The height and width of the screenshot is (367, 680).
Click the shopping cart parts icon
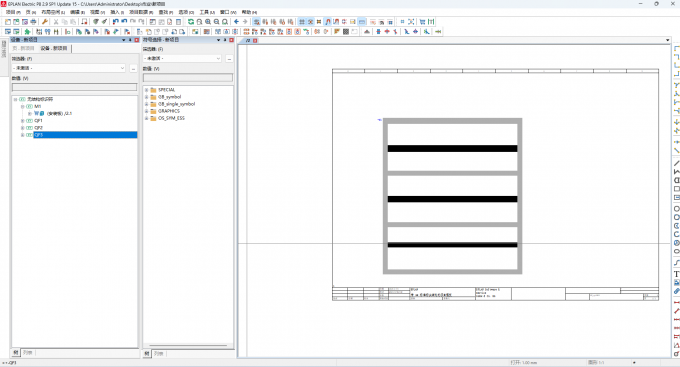[x=422, y=22]
